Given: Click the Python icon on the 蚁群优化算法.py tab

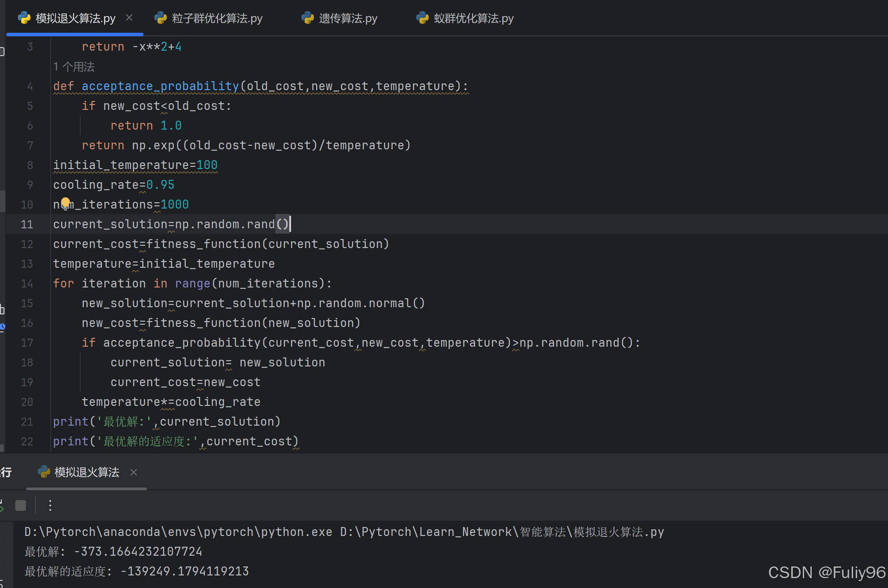Looking at the screenshot, I should tap(422, 18).
